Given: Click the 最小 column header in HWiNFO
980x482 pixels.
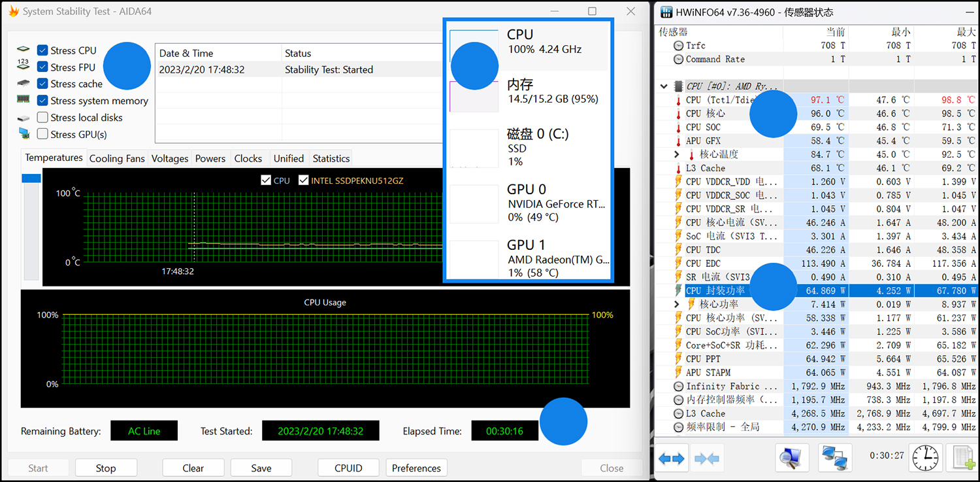Looking at the screenshot, I should pos(901,31).
